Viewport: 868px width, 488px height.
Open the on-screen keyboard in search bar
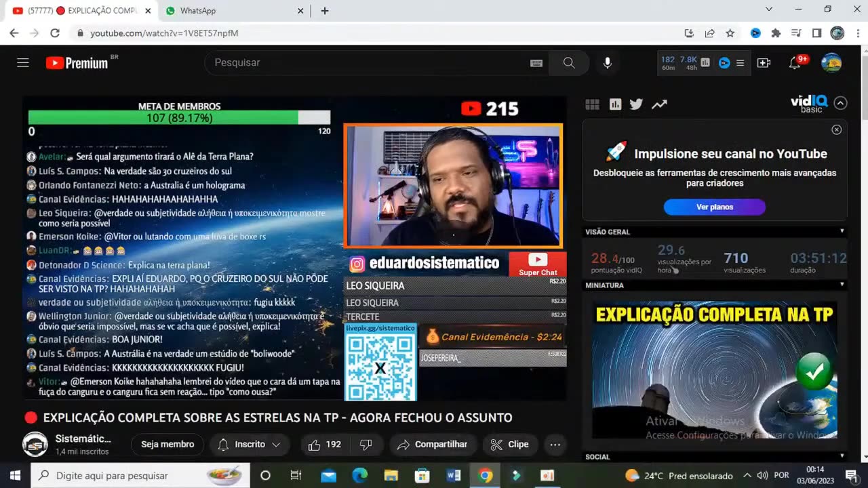pyautogui.click(x=536, y=63)
